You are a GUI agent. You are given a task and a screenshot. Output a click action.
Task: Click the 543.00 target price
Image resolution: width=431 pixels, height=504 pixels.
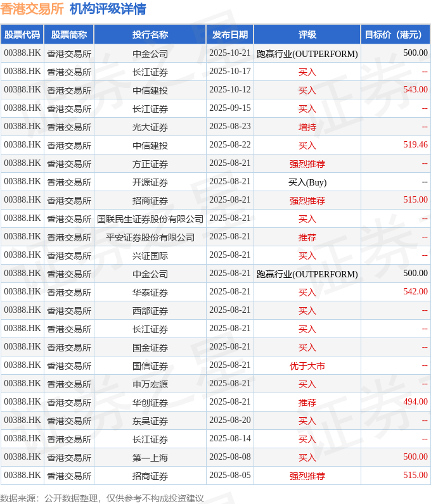pyautogui.click(x=415, y=90)
